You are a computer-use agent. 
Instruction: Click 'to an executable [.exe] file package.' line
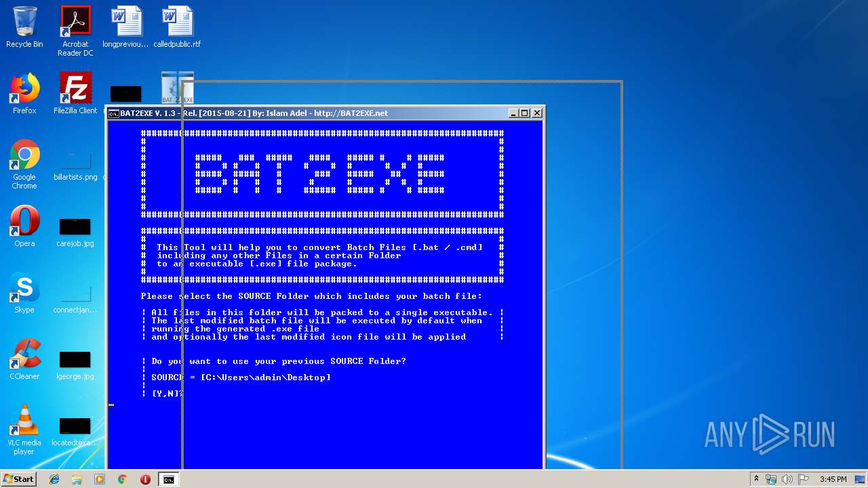(x=257, y=264)
